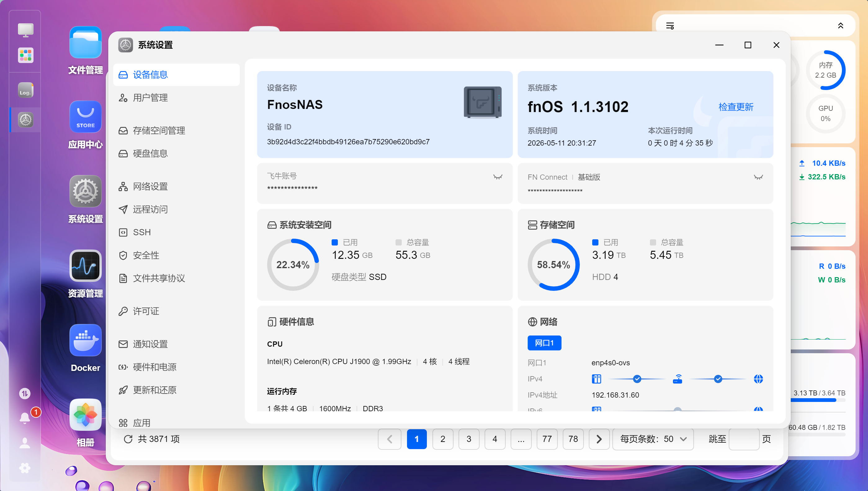This screenshot has height=491, width=868.
Task: Open the 系统设置 desktop gear icon
Action: click(85, 191)
